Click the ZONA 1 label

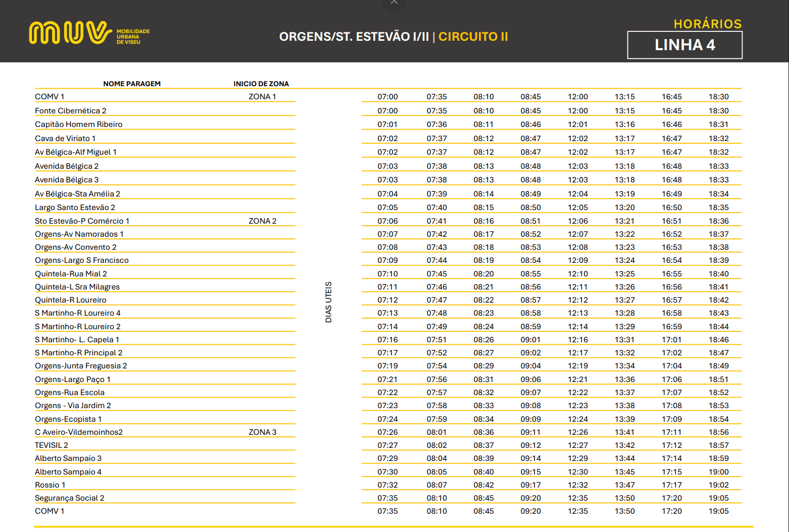click(x=262, y=97)
